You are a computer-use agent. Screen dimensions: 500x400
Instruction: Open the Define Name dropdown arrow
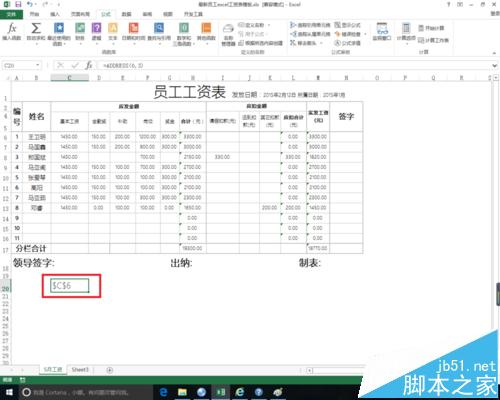269,25
